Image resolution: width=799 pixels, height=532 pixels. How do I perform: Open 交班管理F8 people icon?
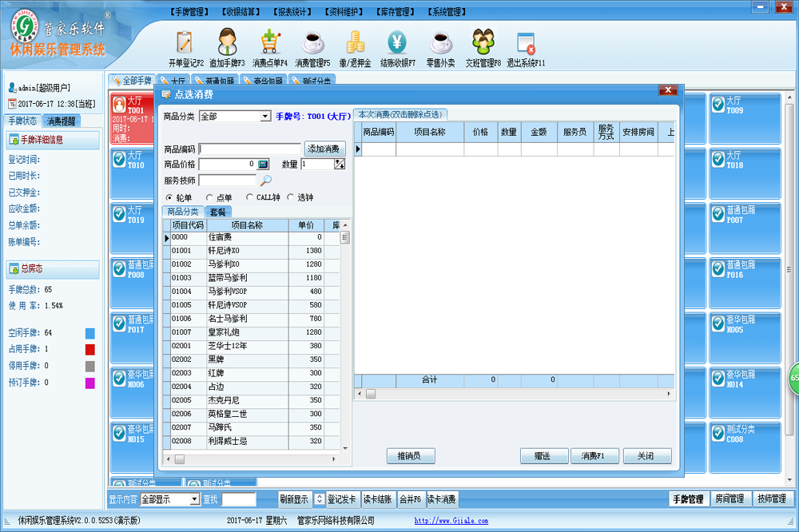pyautogui.click(x=483, y=42)
